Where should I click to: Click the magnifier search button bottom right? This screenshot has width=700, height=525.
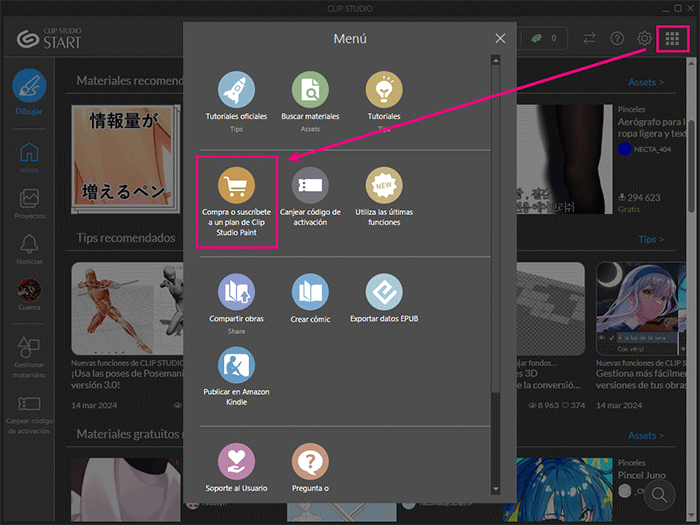[661, 494]
